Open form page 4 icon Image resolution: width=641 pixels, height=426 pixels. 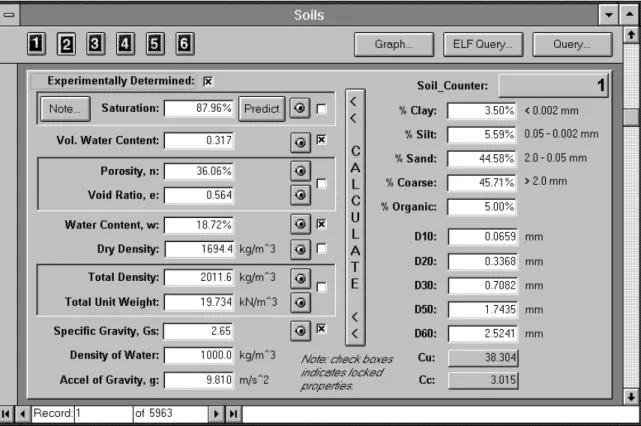125,44
